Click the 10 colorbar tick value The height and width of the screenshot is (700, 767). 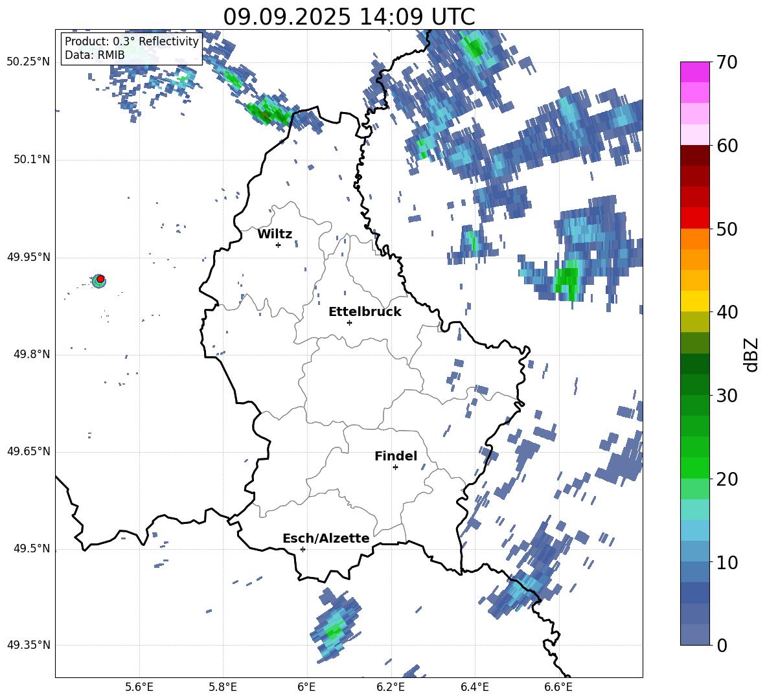[727, 562]
